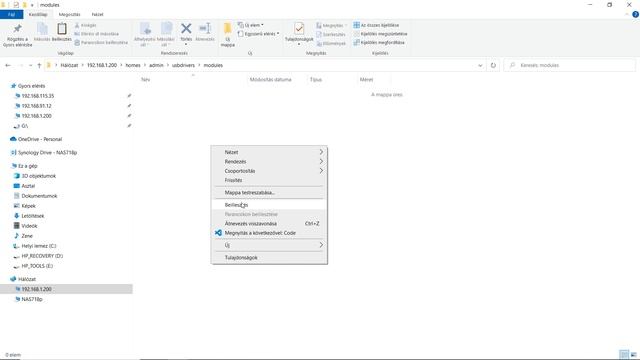Viewport: 640px width, 360px height.
Task: Go back with the left arrow
Action: coord(8,65)
